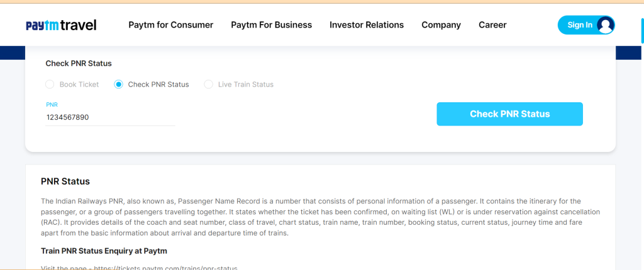Click the user avatar icon
The width and height of the screenshot is (644, 270).
click(606, 25)
